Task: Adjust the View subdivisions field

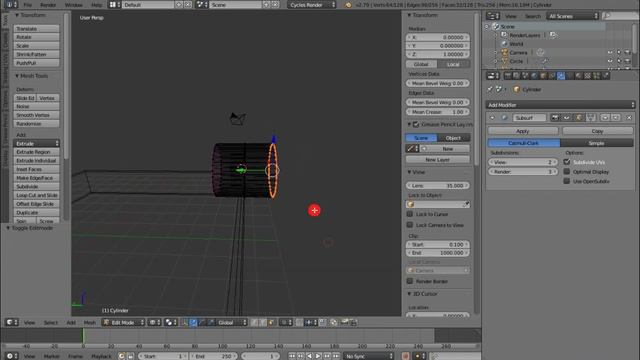Action: click(523, 162)
